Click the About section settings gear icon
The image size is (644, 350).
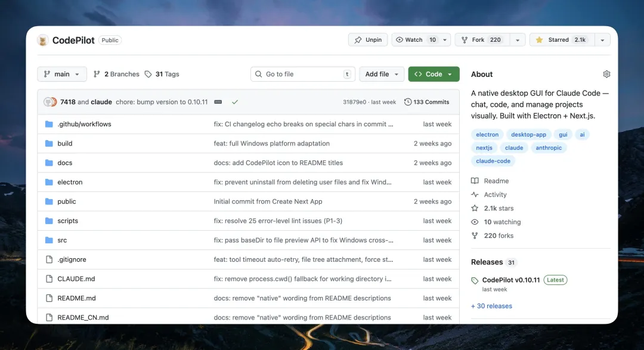606,74
